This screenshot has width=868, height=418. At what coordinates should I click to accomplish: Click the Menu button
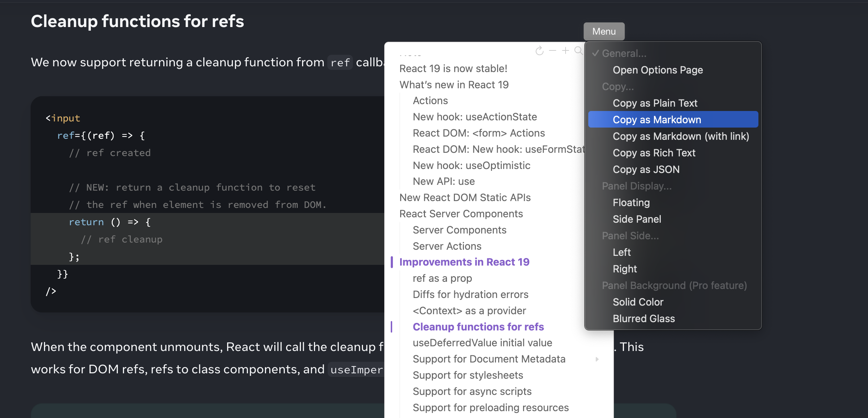[604, 31]
